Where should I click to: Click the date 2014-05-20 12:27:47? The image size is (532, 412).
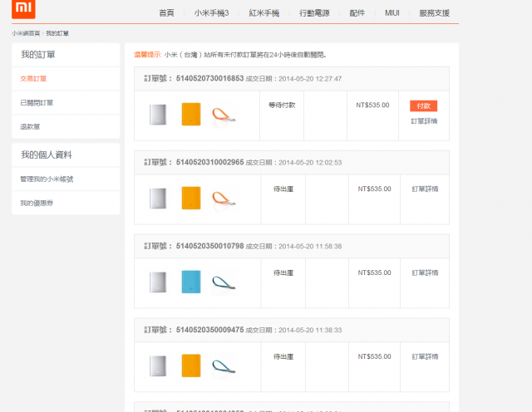[x=310, y=79]
